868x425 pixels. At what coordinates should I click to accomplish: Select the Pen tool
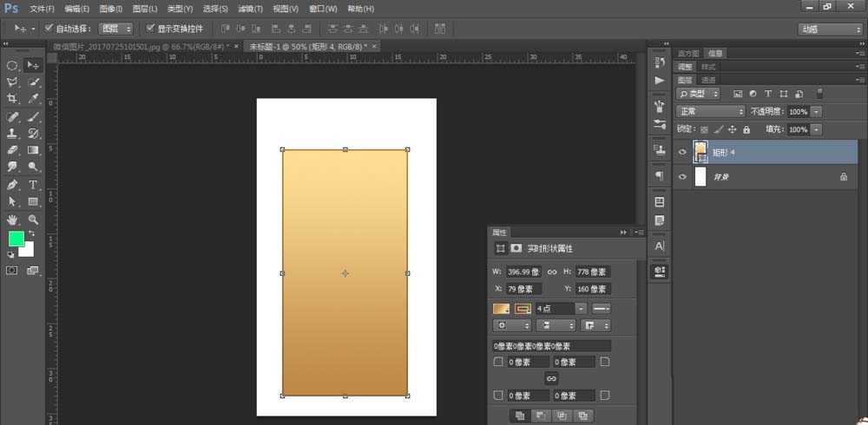[x=13, y=185]
